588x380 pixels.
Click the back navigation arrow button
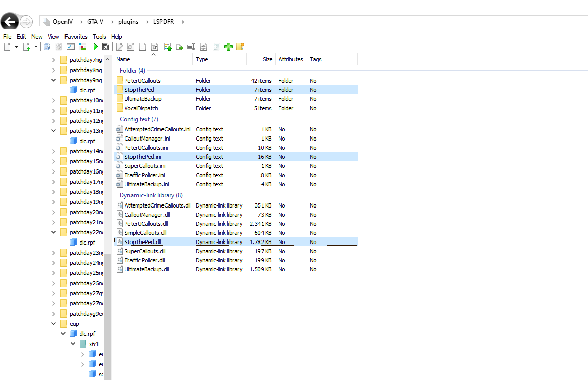10,21
